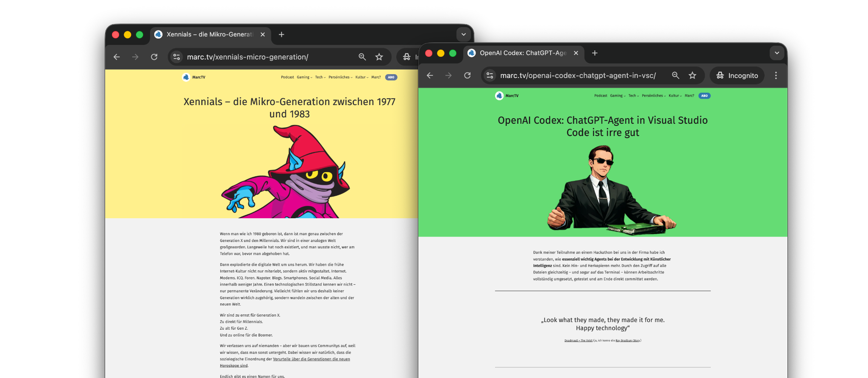Go back in the OpenAI Codex window
This screenshot has width=868, height=378.
pyautogui.click(x=430, y=75)
